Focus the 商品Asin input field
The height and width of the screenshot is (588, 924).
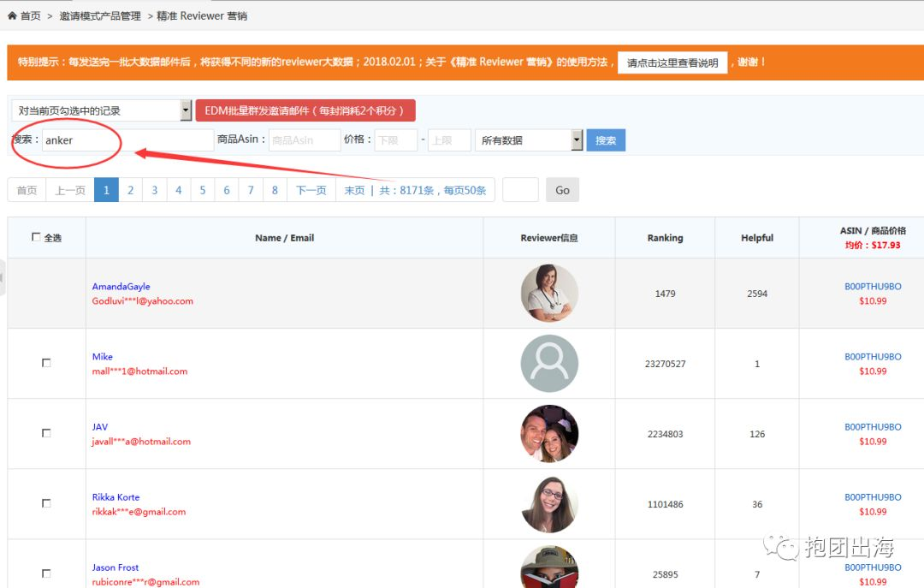click(305, 140)
